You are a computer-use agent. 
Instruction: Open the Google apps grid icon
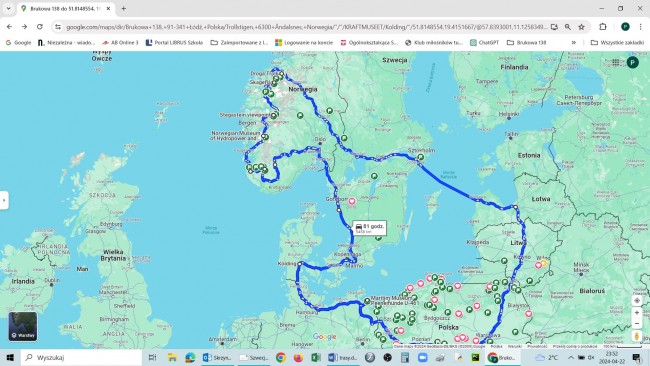[616, 62]
